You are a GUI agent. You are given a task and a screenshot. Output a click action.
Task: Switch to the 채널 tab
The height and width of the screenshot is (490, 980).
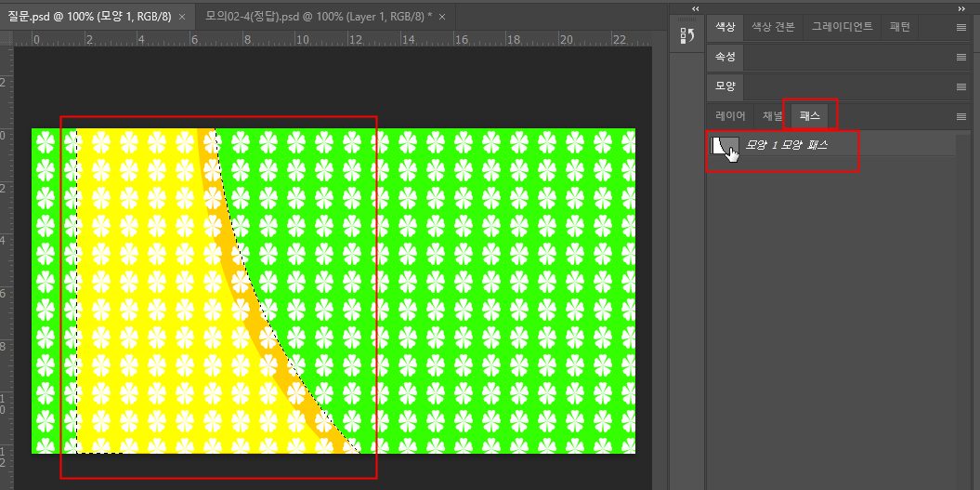point(773,116)
